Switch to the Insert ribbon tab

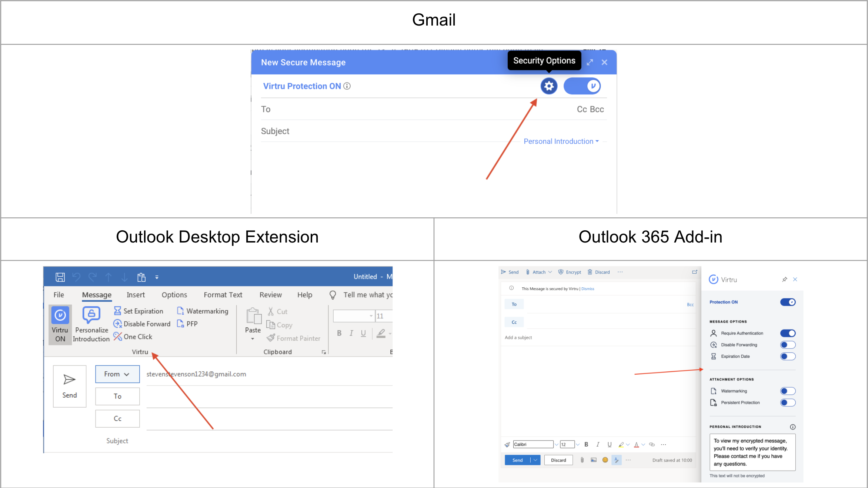[136, 295]
